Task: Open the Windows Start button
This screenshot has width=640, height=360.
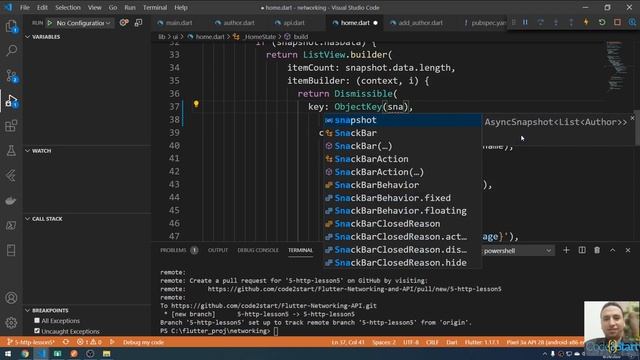Action: [x=8, y=354]
